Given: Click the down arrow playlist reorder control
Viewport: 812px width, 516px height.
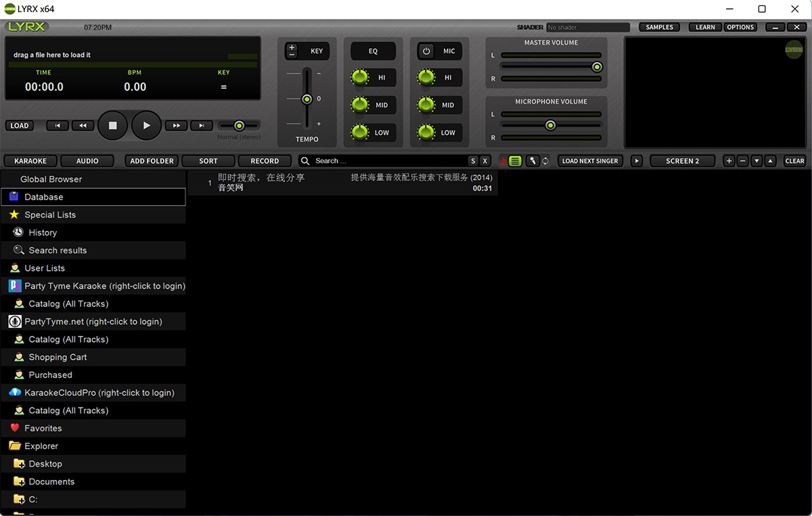Looking at the screenshot, I should click(x=757, y=160).
